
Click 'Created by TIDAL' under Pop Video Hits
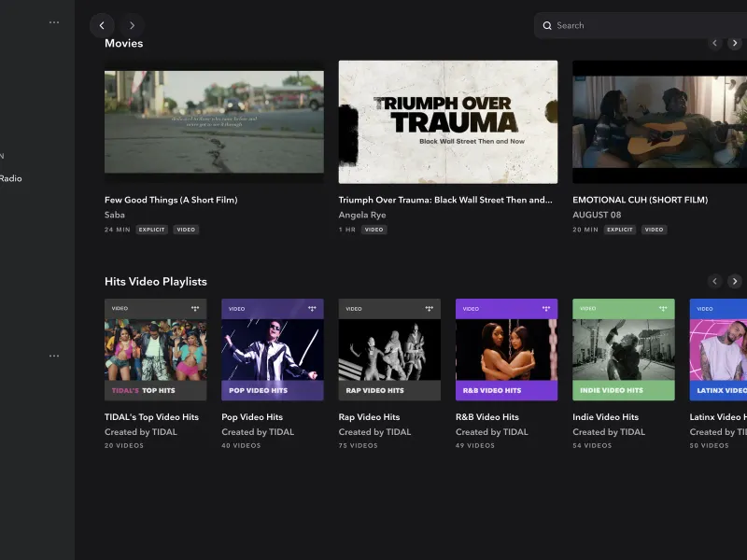(x=258, y=432)
